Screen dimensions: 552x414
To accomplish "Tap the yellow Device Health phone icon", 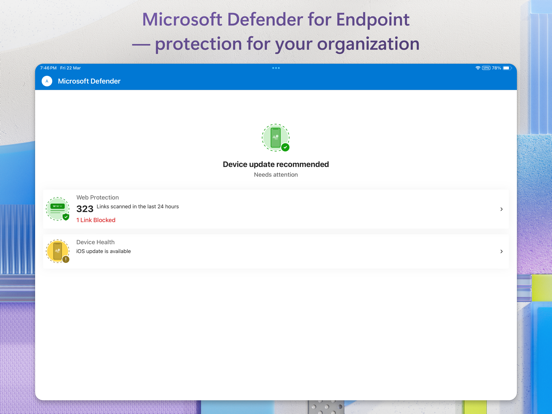I will click(x=58, y=251).
